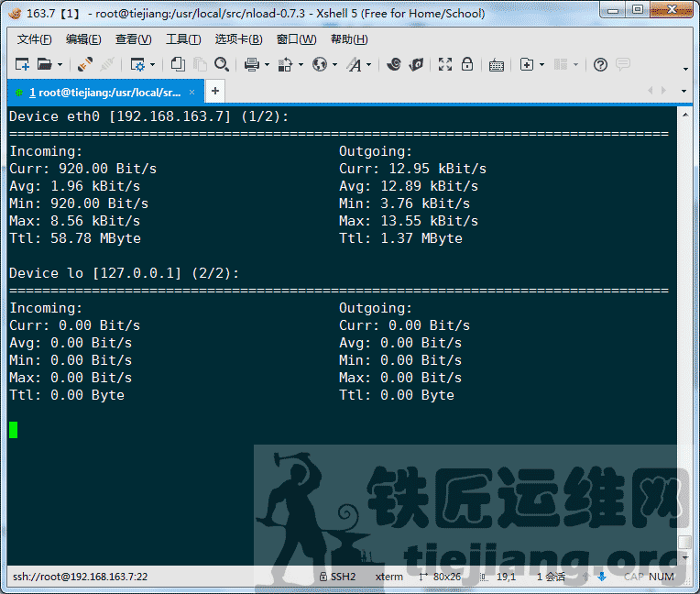Viewport: 700px width, 594px height.
Task: Expand the file transfer dropdown arrow
Action: pyautogui.click(x=301, y=65)
